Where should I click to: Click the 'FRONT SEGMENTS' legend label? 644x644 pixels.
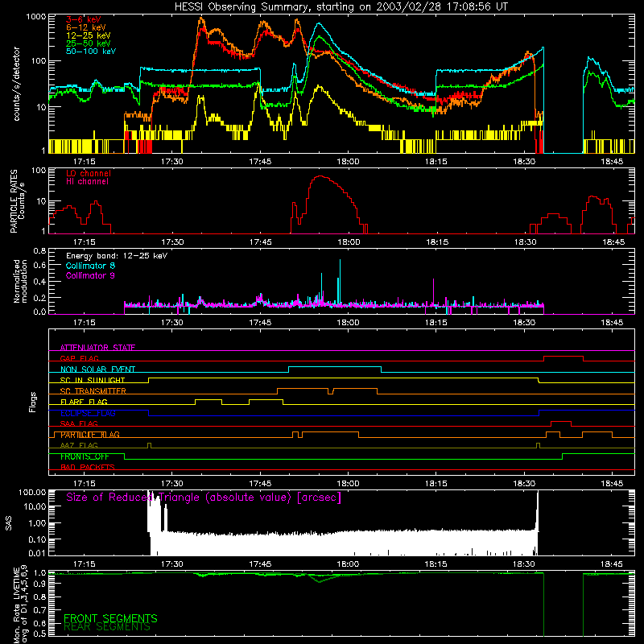tap(110, 618)
